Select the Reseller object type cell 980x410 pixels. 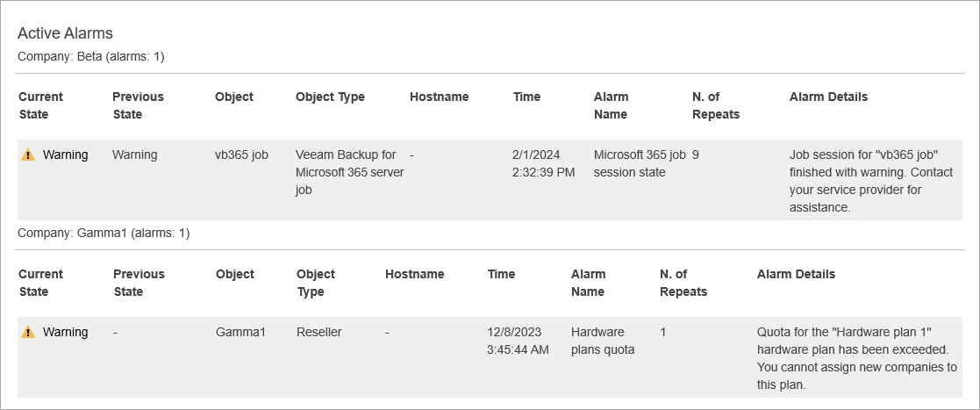(x=318, y=332)
